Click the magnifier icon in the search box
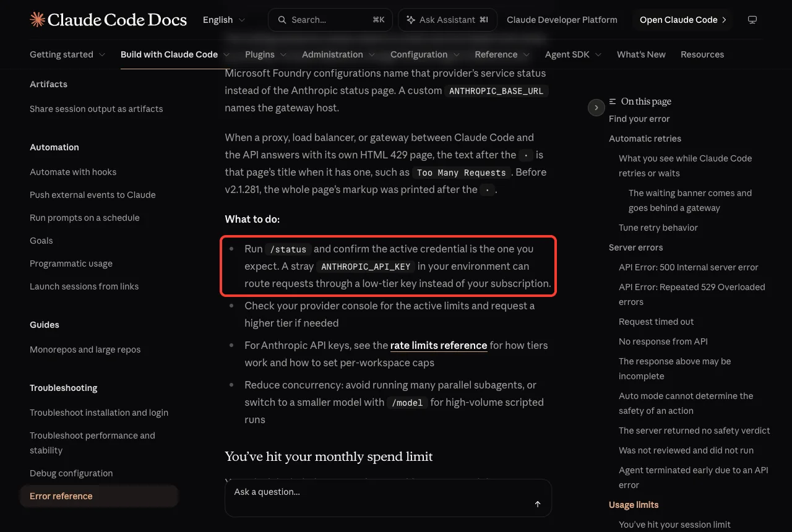Screen dimensions: 792x532 (x=282, y=20)
